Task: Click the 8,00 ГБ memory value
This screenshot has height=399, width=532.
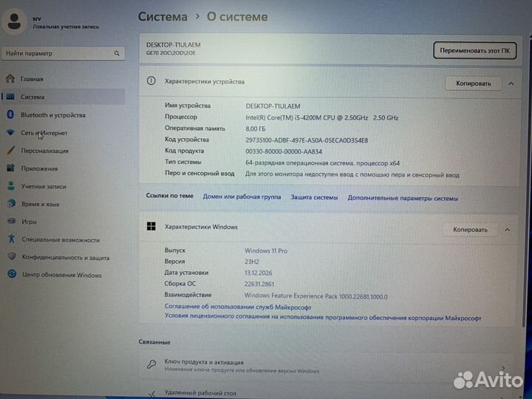Action: [x=256, y=129]
